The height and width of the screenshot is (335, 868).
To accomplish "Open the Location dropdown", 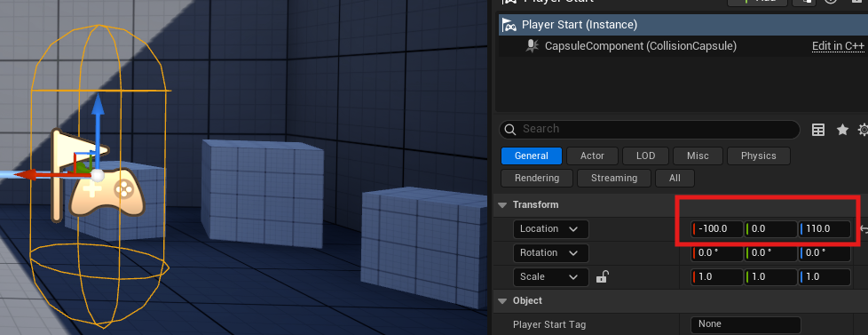I will coord(551,229).
